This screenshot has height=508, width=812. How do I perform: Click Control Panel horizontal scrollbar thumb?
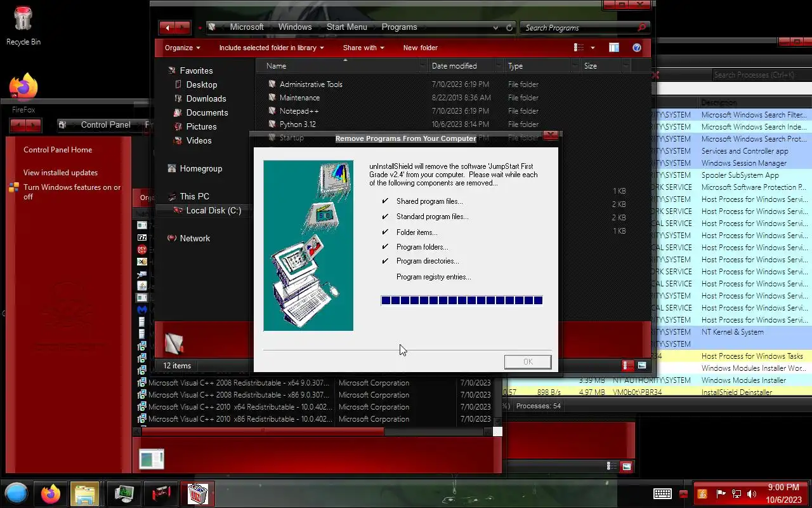263,431
